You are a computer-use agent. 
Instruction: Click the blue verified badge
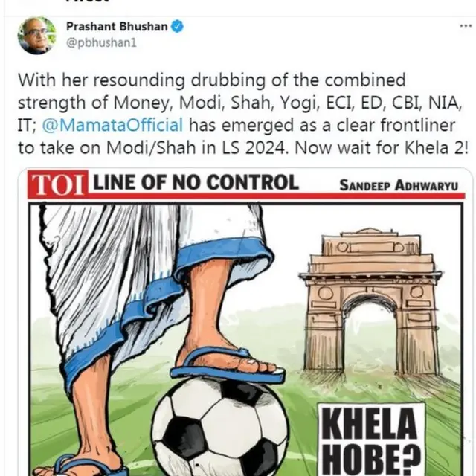tap(178, 27)
